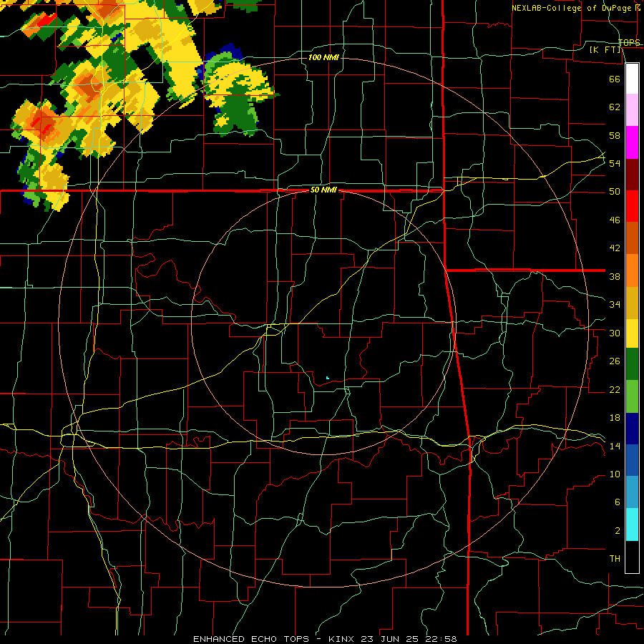Click the light green 22 K FT swatch
Image resolution: width=644 pixels, height=644 pixels.
pos(632,396)
